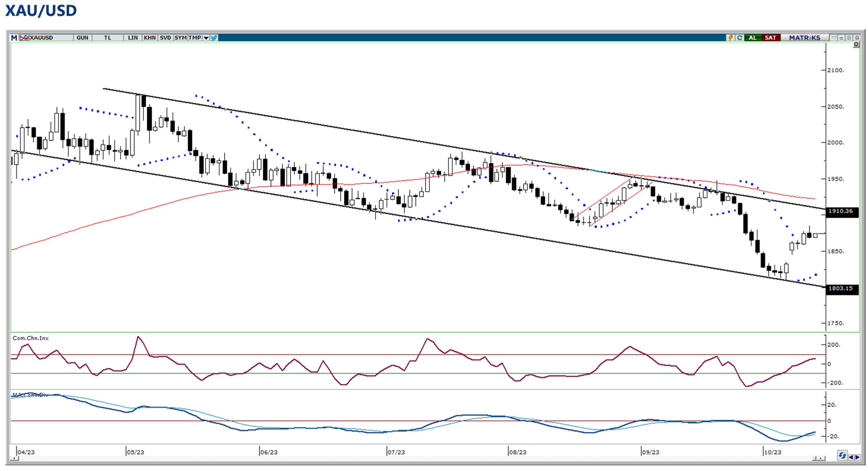Open the TMP template menu
The width and height of the screenshot is (868, 471).
click(194, 38)
